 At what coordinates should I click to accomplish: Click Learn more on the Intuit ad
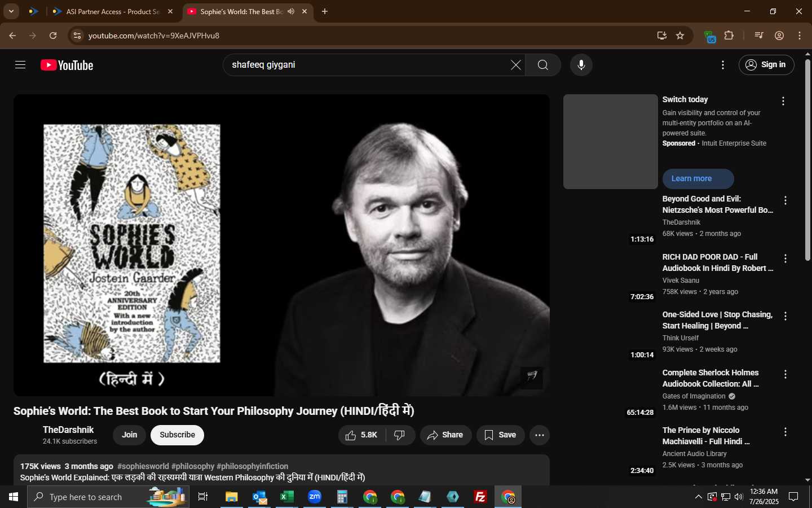click(698, 179)
